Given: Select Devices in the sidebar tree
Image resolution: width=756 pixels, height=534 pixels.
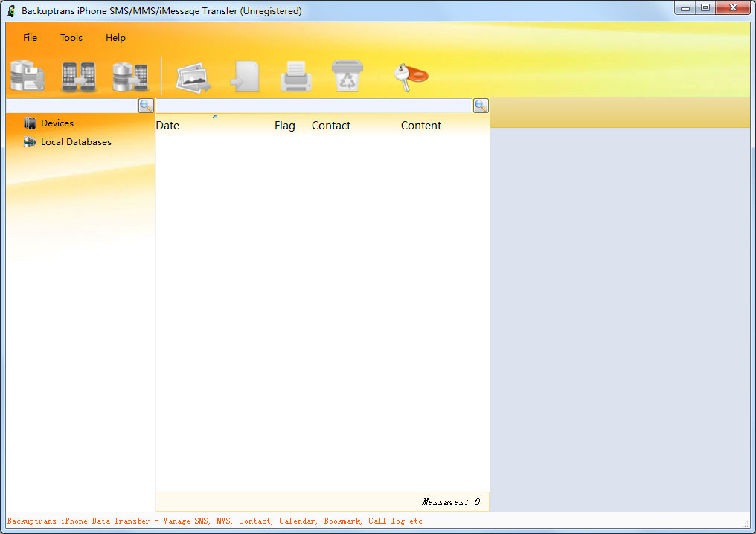Looking at the screenshot, I should point(57,123).
